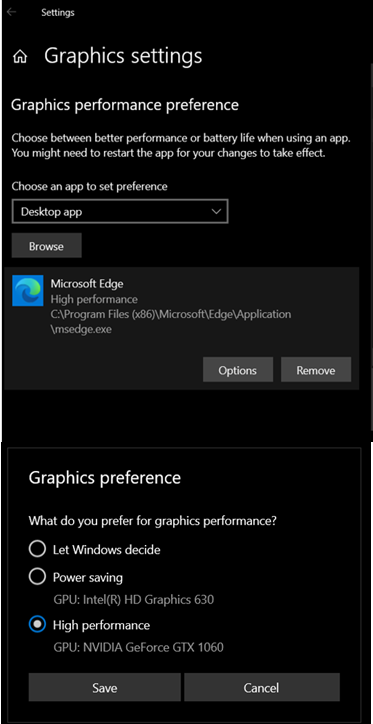Open Settings home via house icon
Image resolution: width=373 pixels, height=724 pixels.
pos(20,57)
